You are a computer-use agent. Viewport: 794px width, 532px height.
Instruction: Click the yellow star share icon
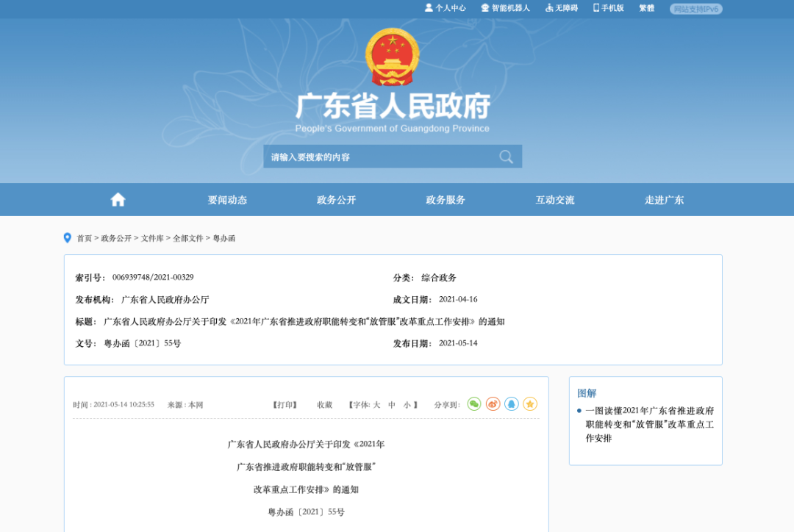pos(529,403)
